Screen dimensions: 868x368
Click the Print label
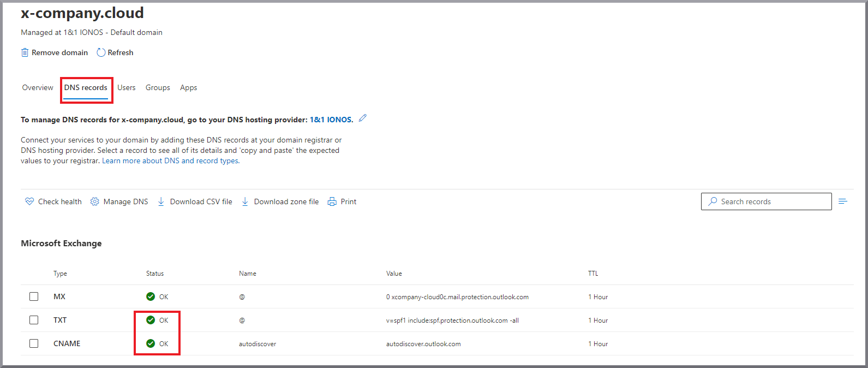349,201
